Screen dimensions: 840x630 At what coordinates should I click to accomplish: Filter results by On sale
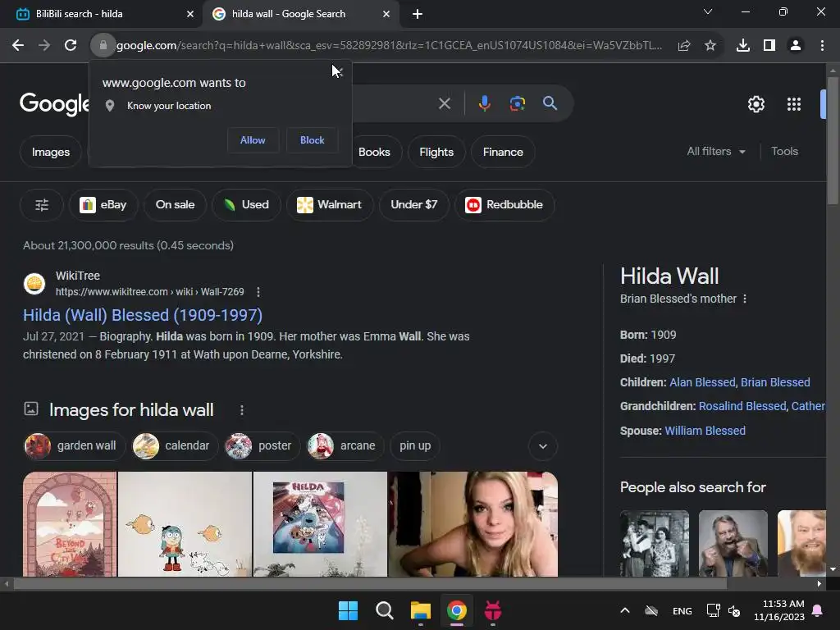pyautogui.click(x=175, y=204)
